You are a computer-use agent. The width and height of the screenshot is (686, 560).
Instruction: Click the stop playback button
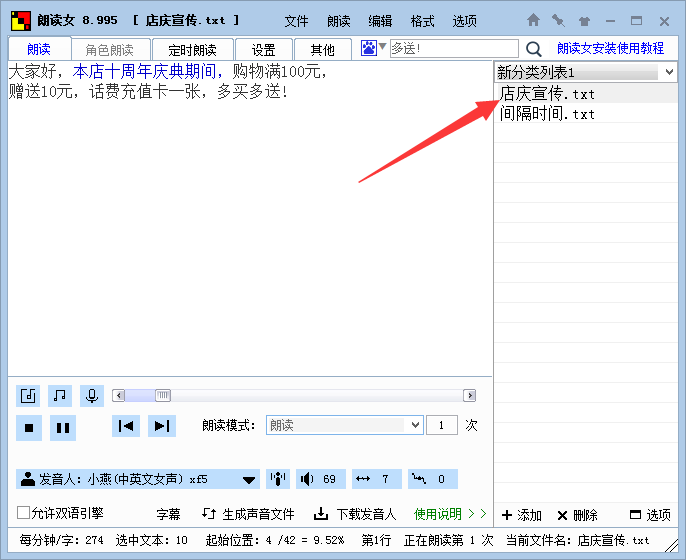[29, 427]
